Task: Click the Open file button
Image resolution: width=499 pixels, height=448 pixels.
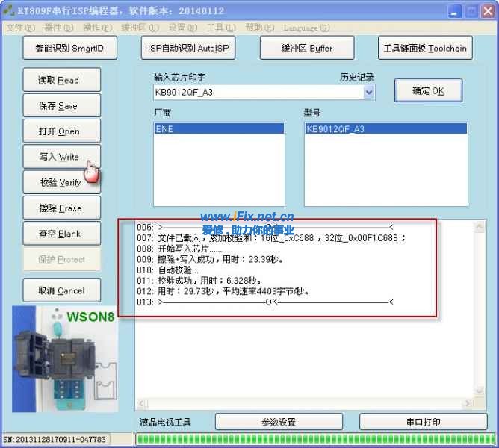Action: (58, 131)
